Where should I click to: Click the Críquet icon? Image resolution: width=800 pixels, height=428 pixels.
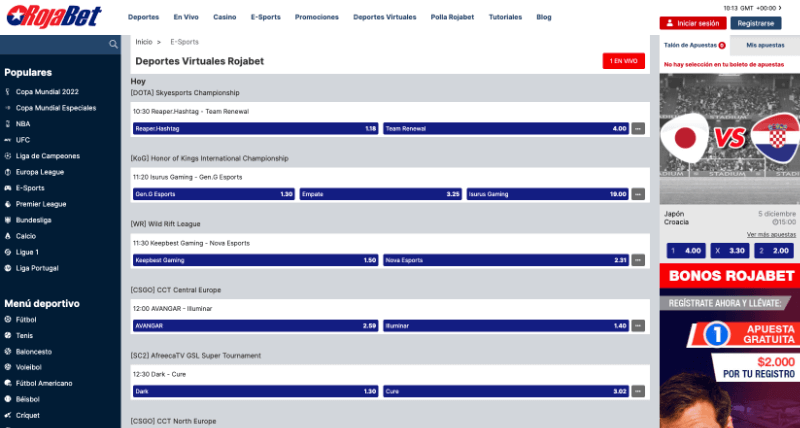(7, 415)
